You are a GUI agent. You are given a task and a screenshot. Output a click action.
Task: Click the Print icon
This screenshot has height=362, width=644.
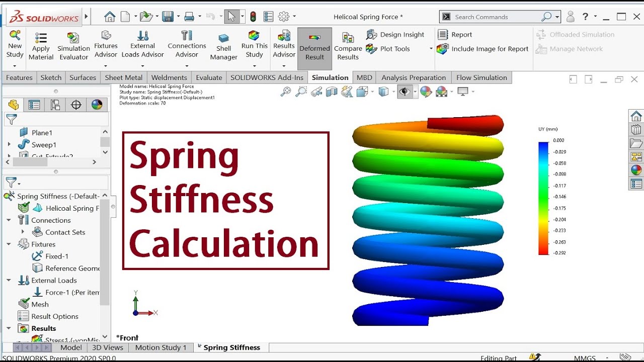pyautogui.click(x=189, y=17)
